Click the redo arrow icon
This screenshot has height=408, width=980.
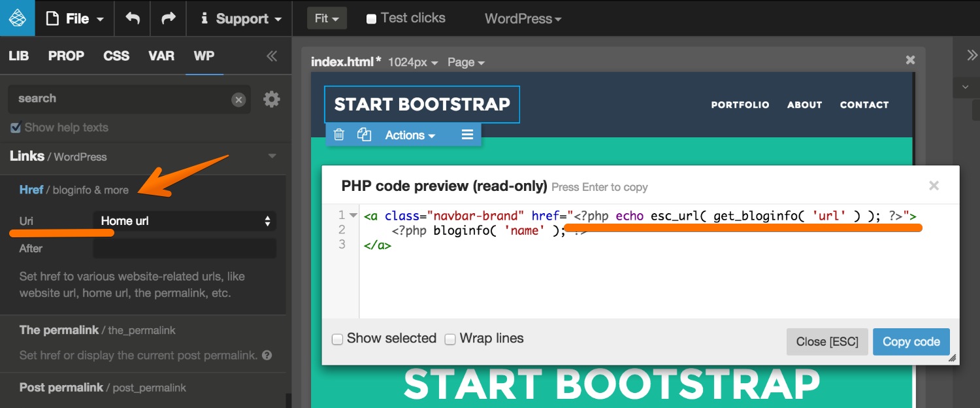point(169,18)
